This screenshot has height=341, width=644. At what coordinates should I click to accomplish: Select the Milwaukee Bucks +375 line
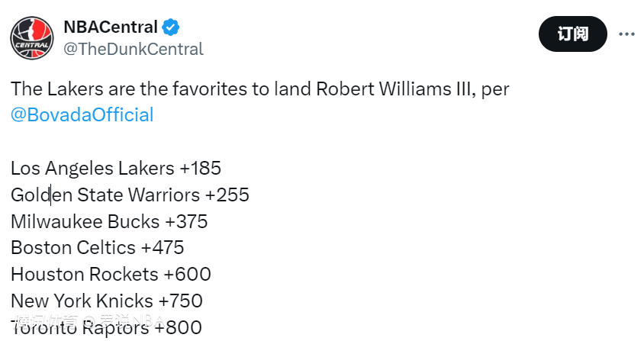(109, 222)
